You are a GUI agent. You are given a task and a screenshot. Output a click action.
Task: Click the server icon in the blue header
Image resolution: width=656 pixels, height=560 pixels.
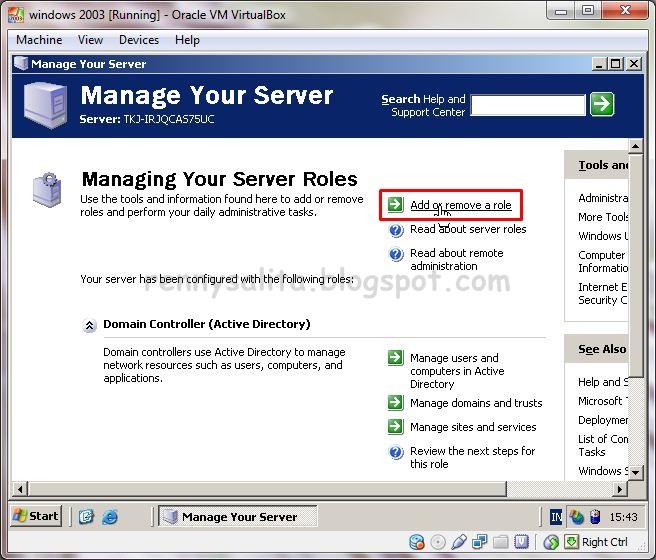click(45, 105)
